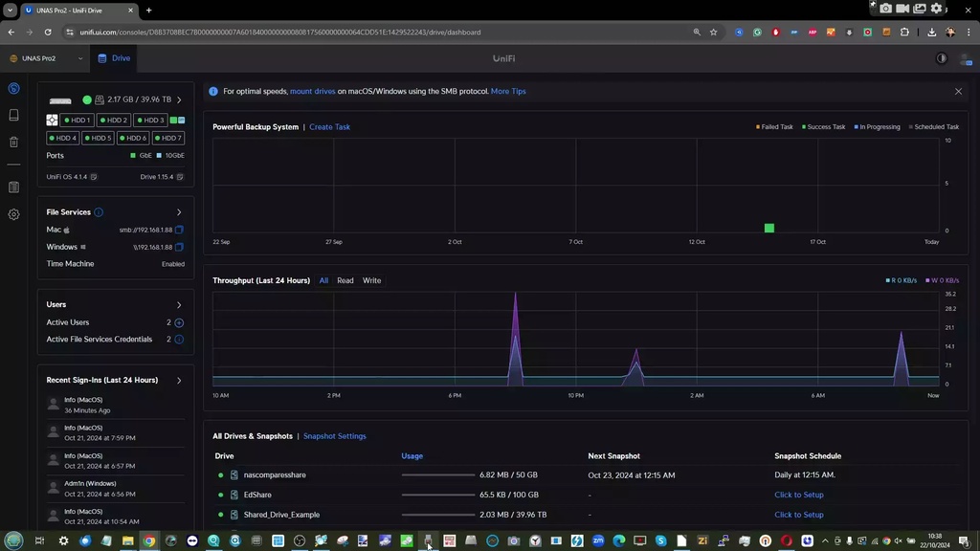Expand storage summary 2.17 GB chevron
980x551 pixels.
(x=179, y=99)
